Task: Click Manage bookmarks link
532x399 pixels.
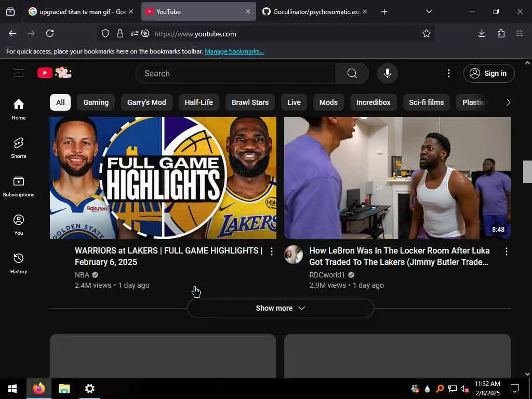Action: 234,51
